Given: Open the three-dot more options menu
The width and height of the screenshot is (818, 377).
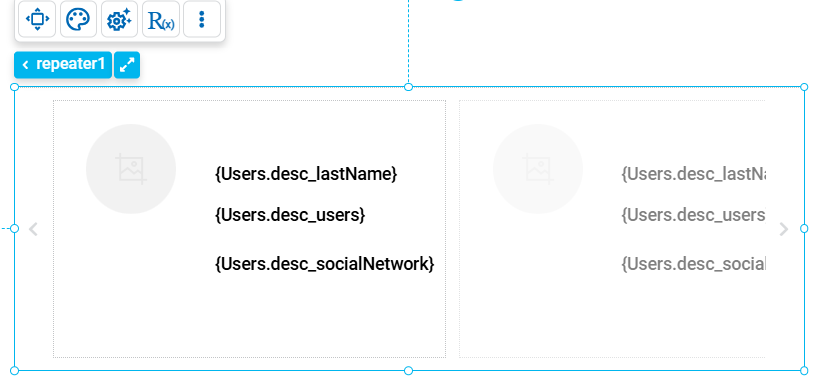Looking at the screenshot, I should click(x=202, y=19).
